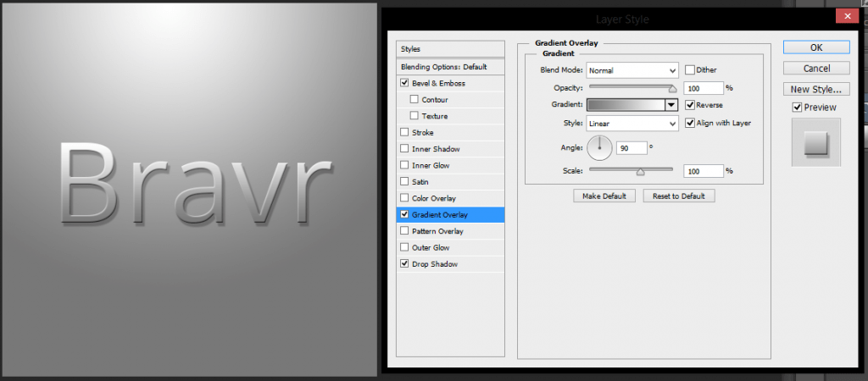Image resolution: width=868 pixels, height=381 pixels.
Task: Select the Color Overlay label
Action: [434, 198]
